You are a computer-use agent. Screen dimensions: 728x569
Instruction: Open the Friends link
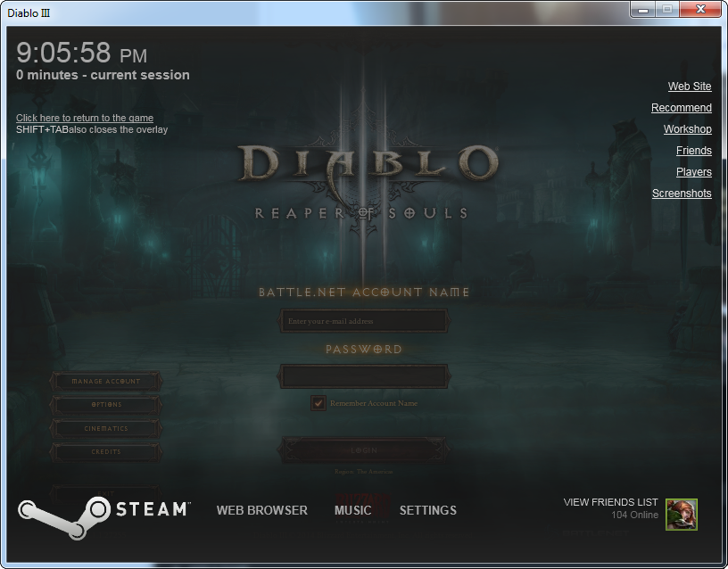693,151
